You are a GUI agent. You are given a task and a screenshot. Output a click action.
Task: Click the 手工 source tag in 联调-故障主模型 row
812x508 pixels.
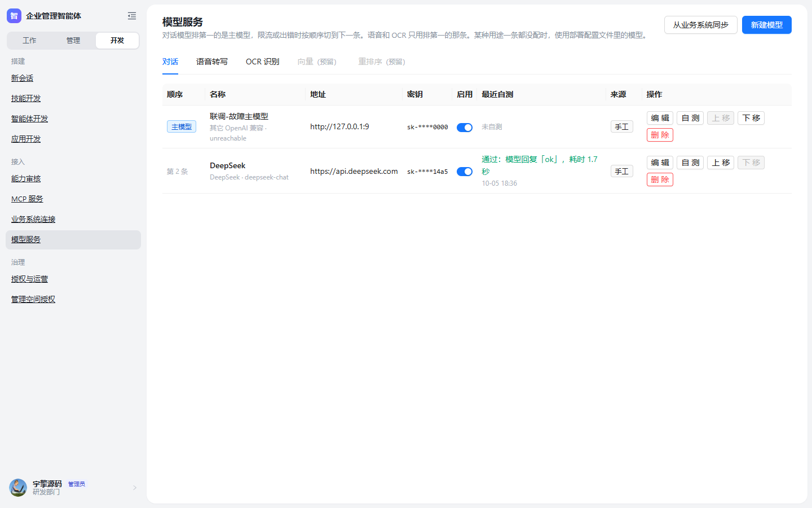tap(621, 127)
